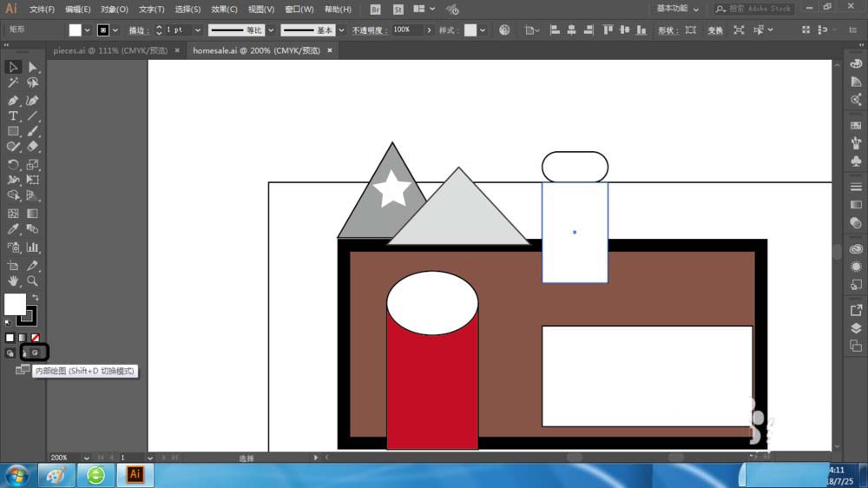Select the Pen tool

click(13, 100)
